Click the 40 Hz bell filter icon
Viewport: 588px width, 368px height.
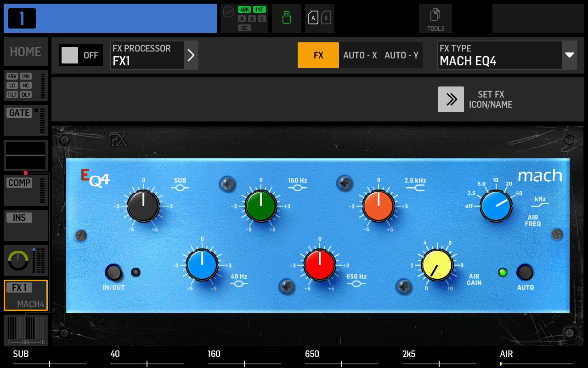[239, 284]
